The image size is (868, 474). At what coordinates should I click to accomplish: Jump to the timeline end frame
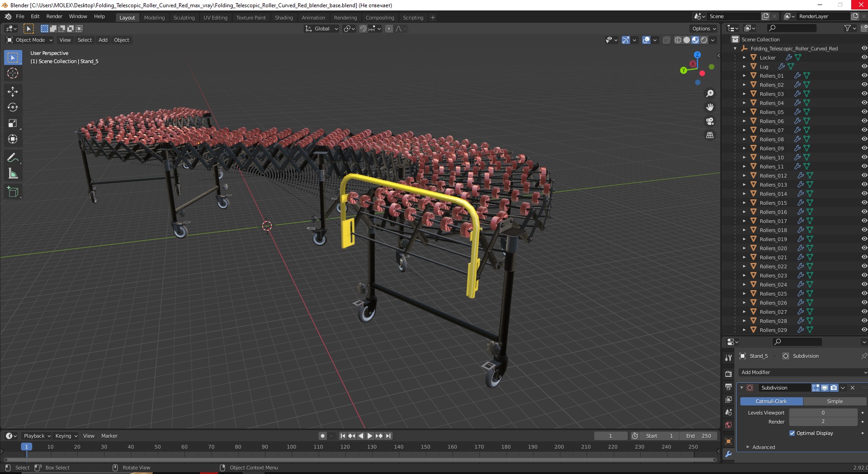coord(388,436)
